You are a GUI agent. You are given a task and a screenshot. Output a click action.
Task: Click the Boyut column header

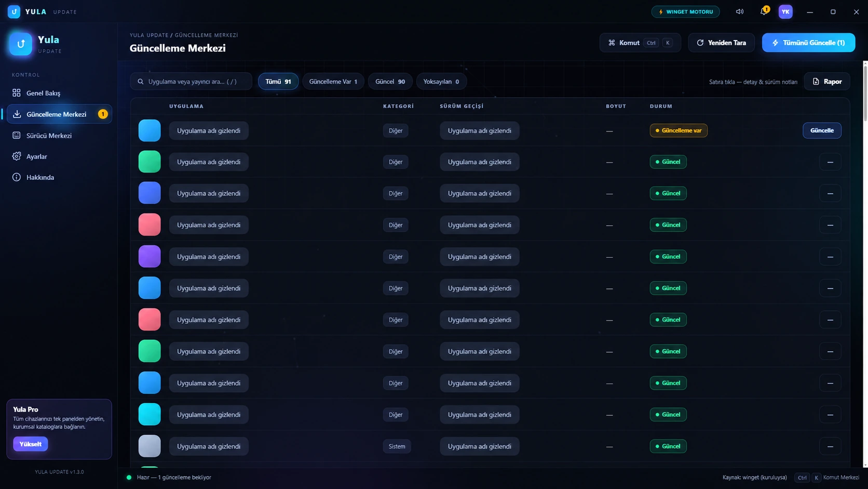616,106
